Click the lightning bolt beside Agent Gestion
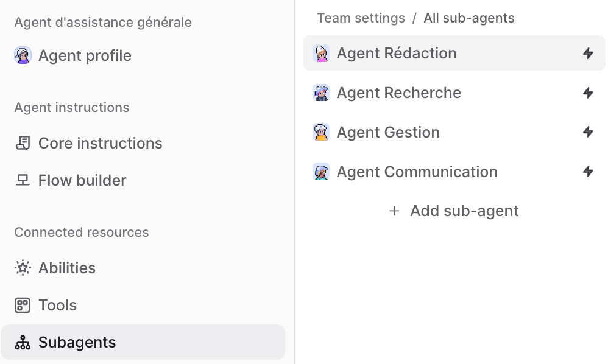 (x=589, y=132)
